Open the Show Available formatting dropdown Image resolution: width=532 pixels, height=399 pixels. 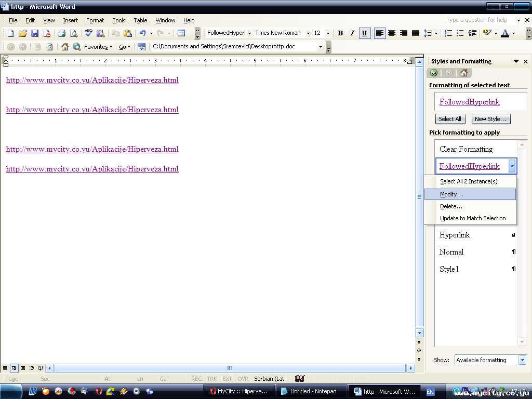[522, 360]
